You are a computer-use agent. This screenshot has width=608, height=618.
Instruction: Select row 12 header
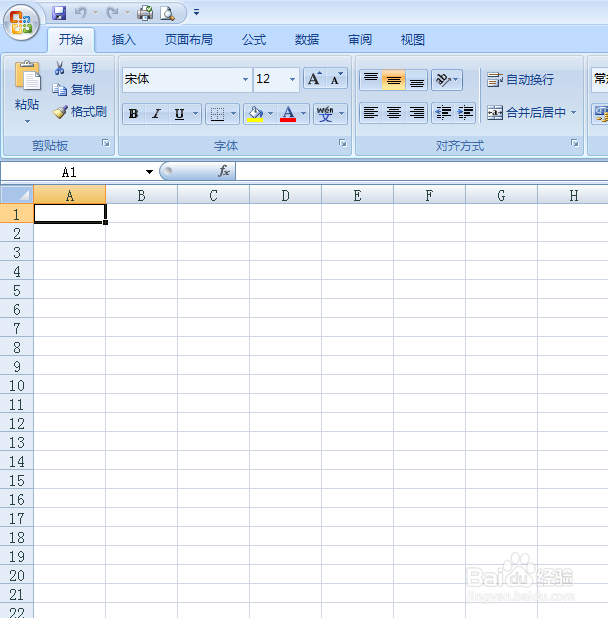tap(17, 424)
